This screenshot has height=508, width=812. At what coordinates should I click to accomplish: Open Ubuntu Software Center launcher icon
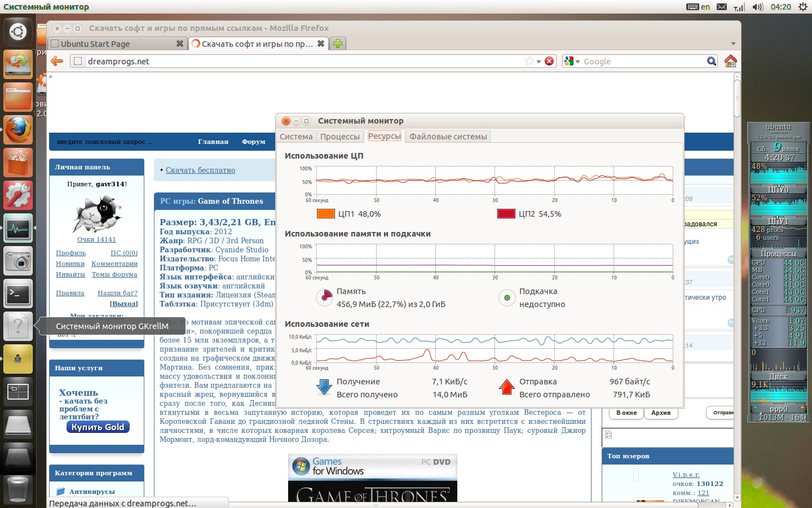[x=17, y=163]
